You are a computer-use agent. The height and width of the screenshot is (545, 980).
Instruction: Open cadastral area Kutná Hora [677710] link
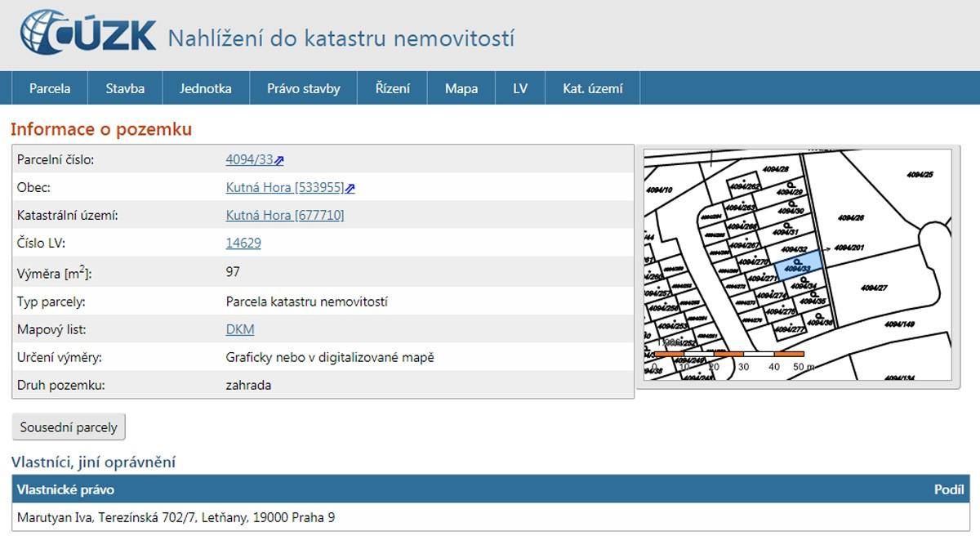(284, 216)
